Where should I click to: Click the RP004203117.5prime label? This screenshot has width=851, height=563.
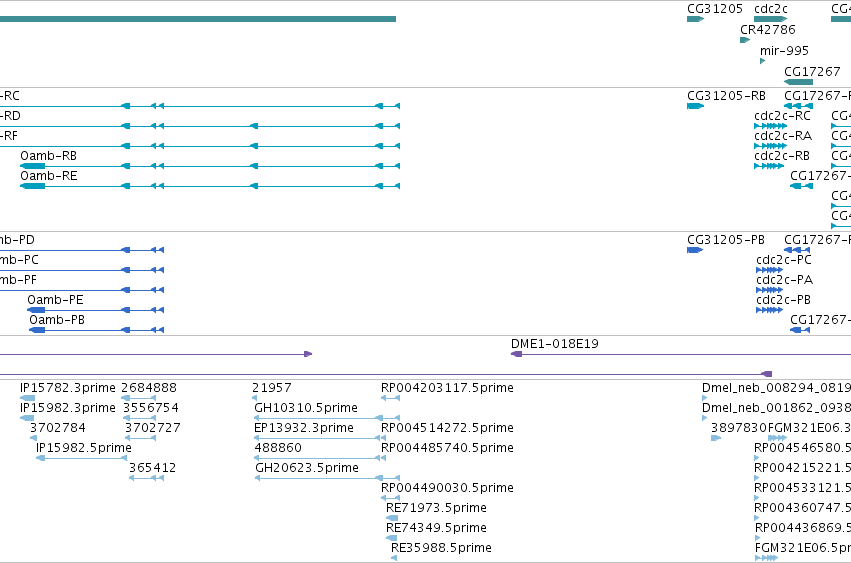(447, 388)
